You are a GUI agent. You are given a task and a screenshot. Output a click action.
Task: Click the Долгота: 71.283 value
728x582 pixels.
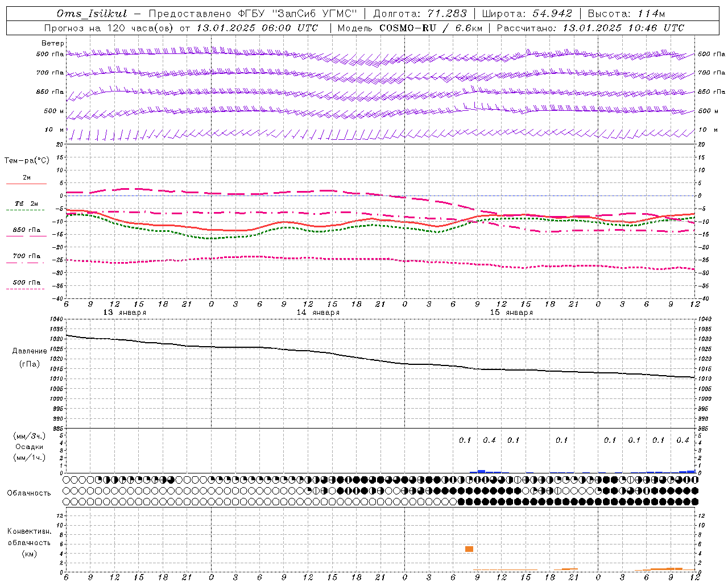420,14
